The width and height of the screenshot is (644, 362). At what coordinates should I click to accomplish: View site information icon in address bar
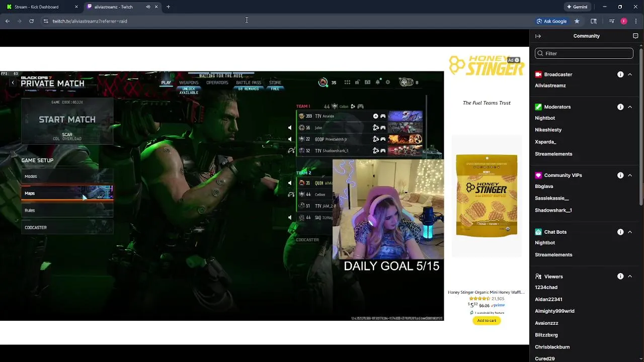point(45,21)
